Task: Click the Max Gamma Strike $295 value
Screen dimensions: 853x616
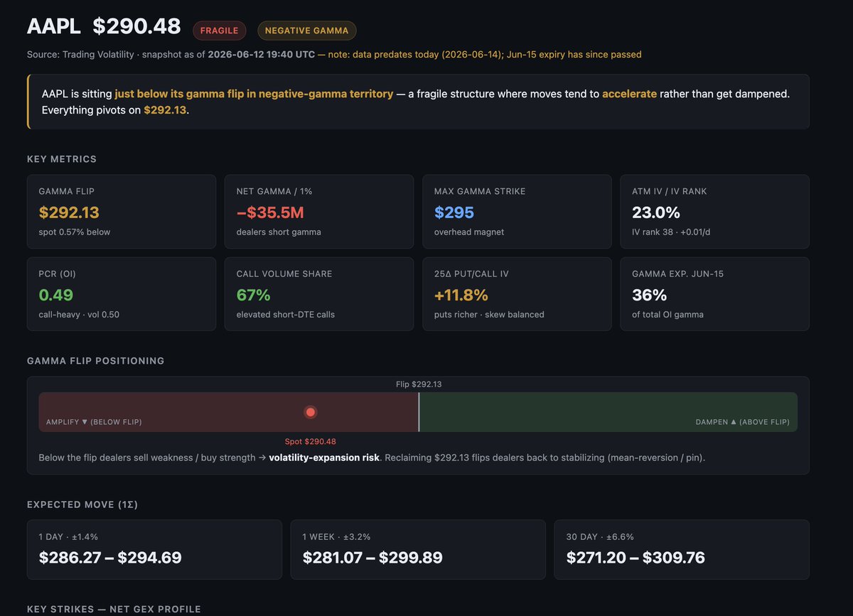Action: [x=454, y=212]
